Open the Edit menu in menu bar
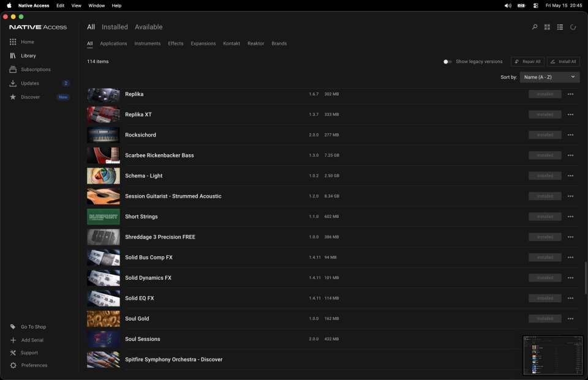The height and width of the screenshot is (380, 588). tap(61, 6)
